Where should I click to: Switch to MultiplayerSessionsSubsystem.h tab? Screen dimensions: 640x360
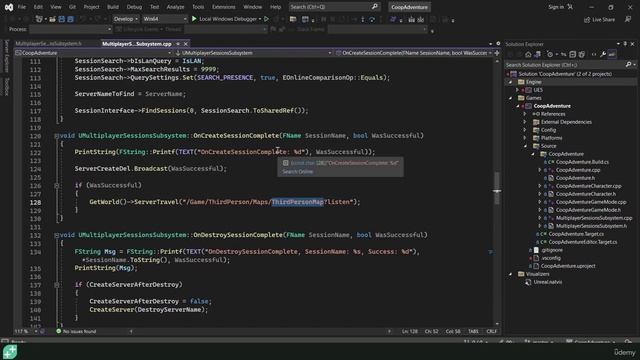[49, 44]
